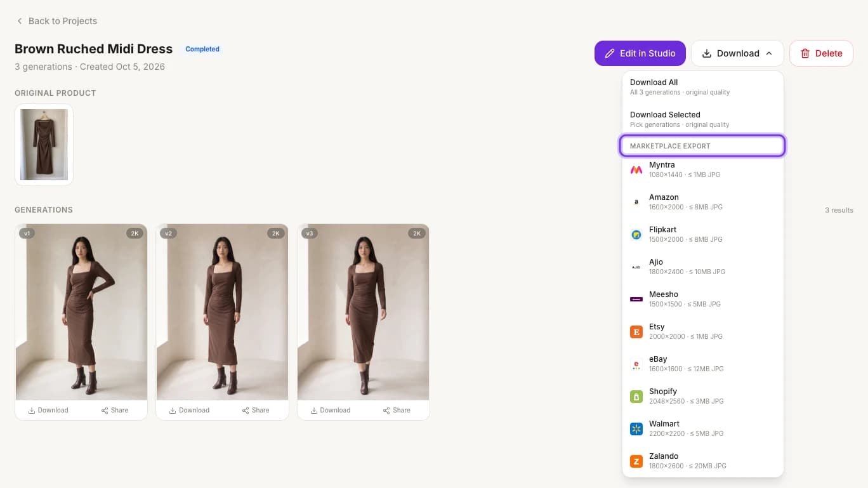Image resolution: width=868 pixels, height=488 pixels.
Task: Click the download arrow icon in Download button
Action: click(707, 53)
